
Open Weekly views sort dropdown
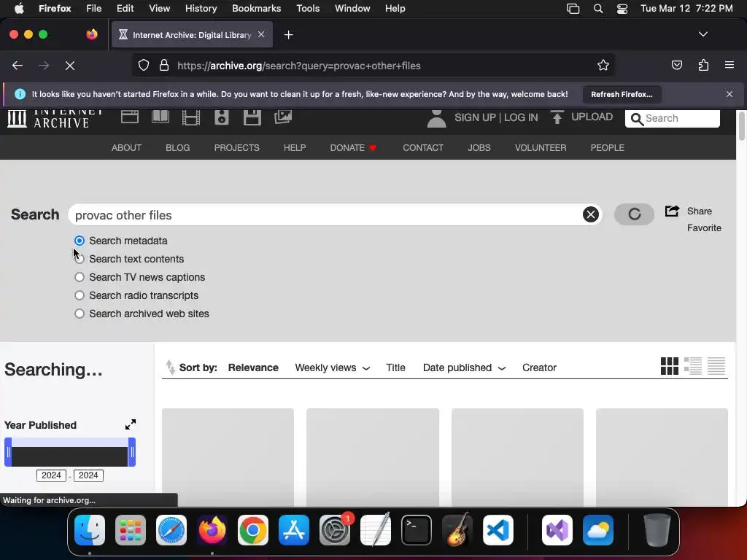click(x=333, y=367)
